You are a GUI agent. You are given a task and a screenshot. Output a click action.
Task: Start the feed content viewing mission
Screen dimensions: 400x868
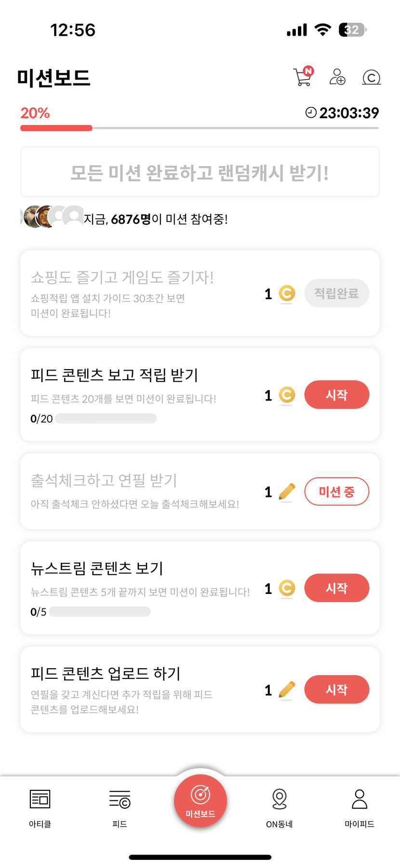(x=336, y=395)
